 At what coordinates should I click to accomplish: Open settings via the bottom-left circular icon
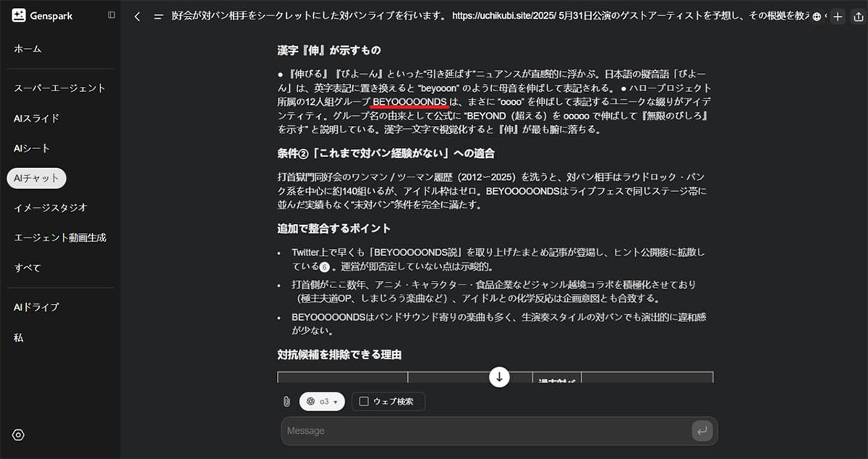(19, 435)
